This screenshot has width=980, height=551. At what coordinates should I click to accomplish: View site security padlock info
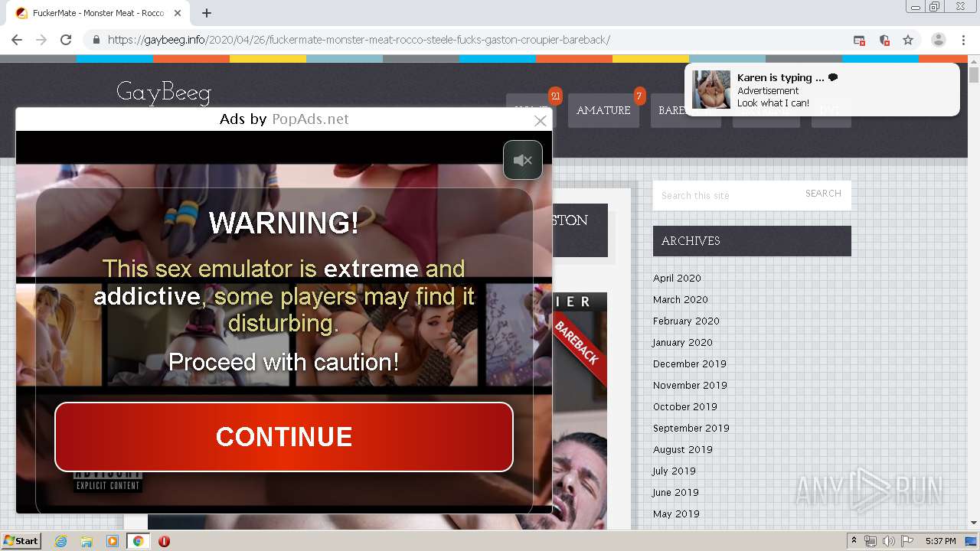point(96,40)
